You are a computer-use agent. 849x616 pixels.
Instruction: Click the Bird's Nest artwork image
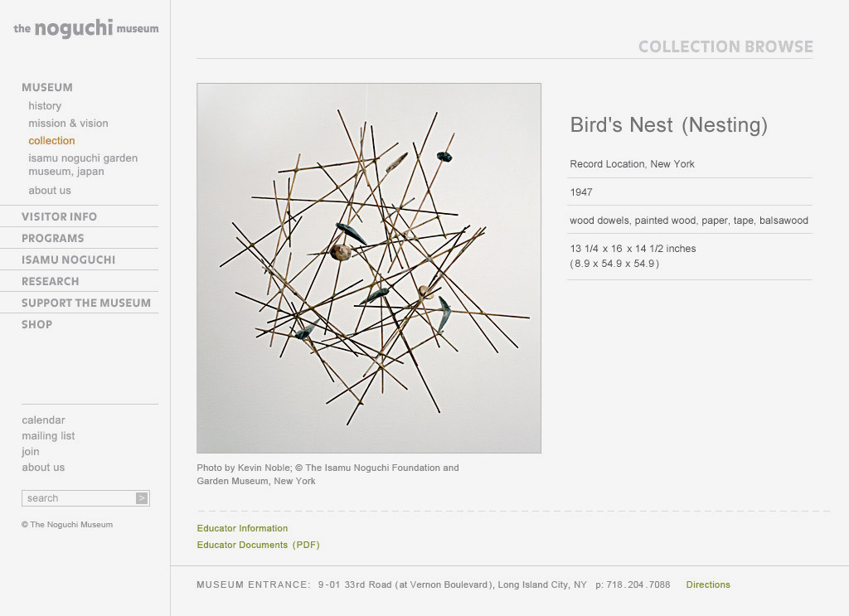click(x=369, y=268)
